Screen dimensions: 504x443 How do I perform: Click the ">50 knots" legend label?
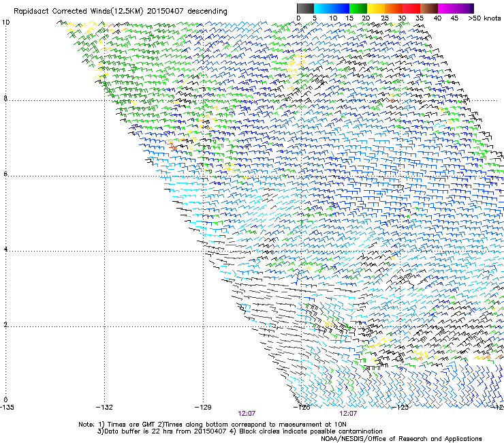(484, 18)
